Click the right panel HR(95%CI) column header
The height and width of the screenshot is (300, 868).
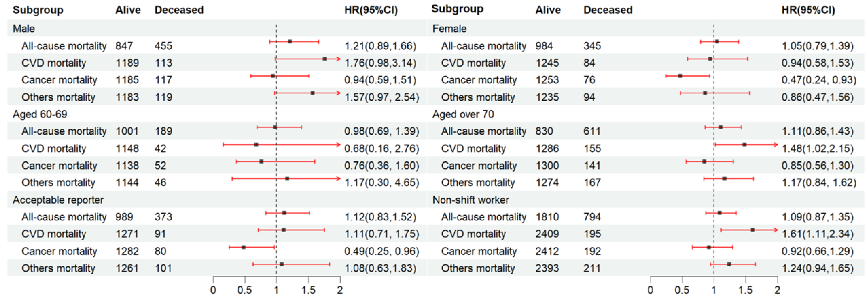pos(808,10)
